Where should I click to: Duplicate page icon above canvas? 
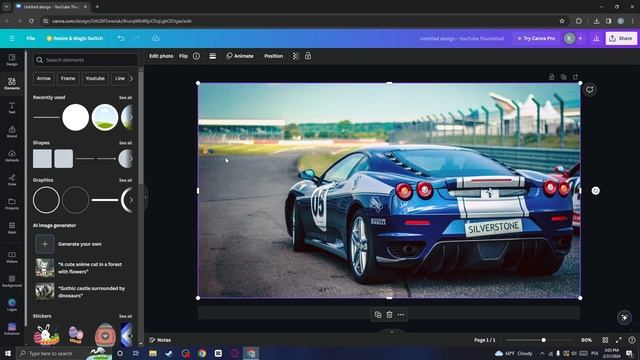click(563, 77)
